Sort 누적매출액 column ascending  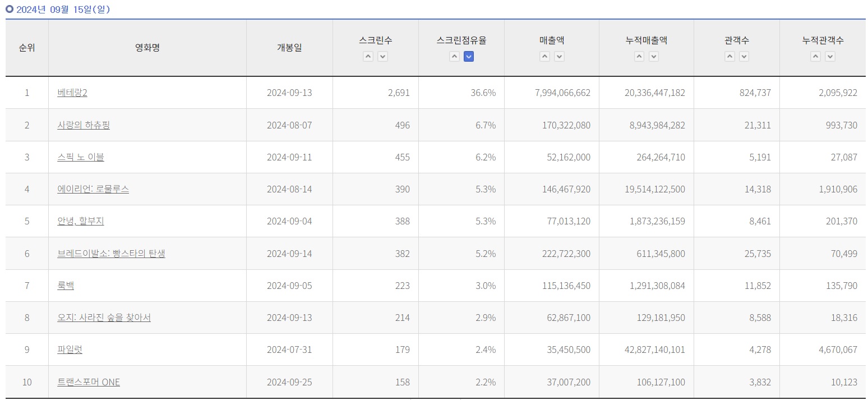(x=639, y=56)
